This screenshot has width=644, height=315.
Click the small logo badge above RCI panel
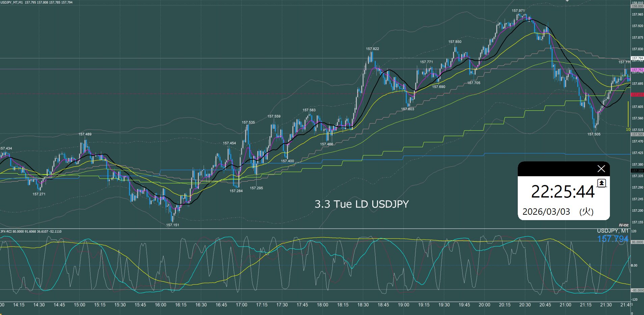(624, 225)
